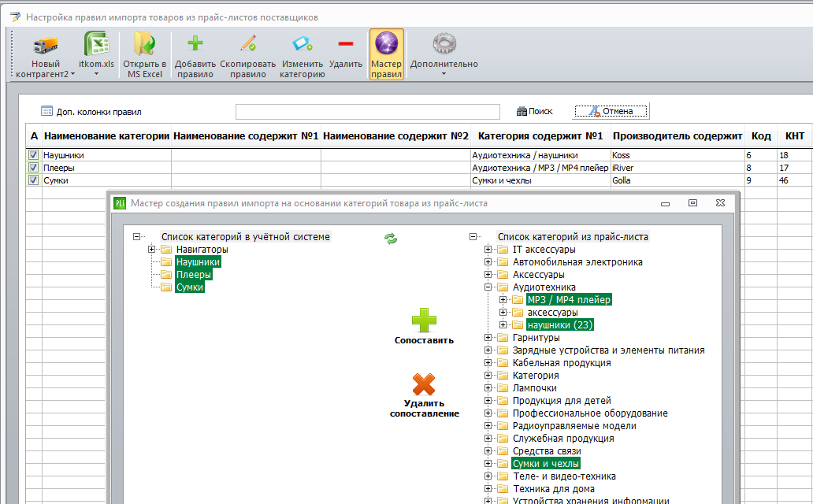
Task: Select Зарядные устройства и элементы питания
Action: click(609, 350)
